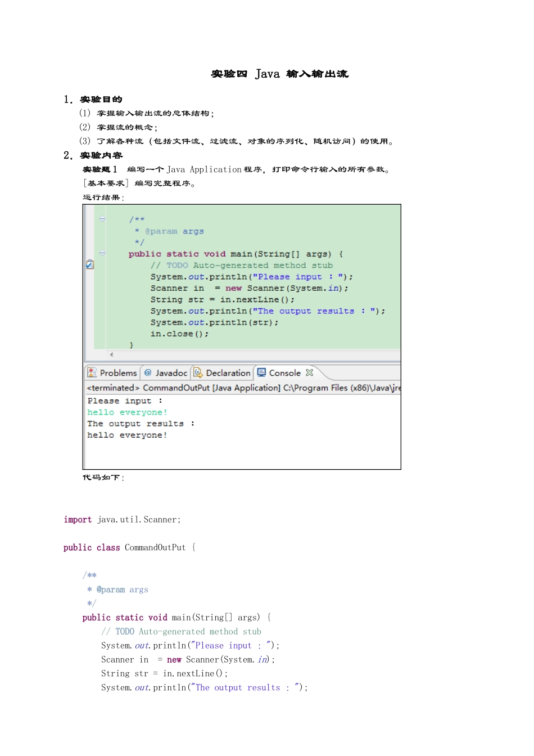534x756 pixels.
Task: Click the TODO Auto-generated method stub comment in editor
Action: 242,265
